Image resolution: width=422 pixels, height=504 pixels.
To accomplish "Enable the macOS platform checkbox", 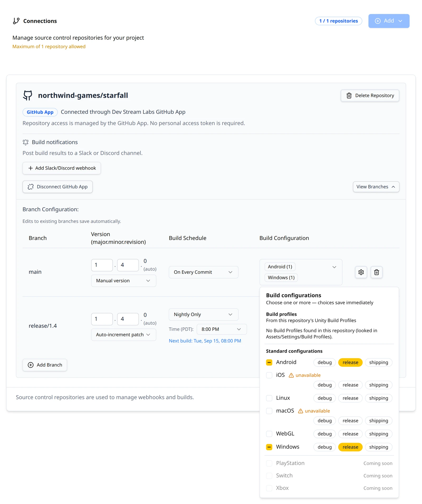I will [x=269, y=411].
